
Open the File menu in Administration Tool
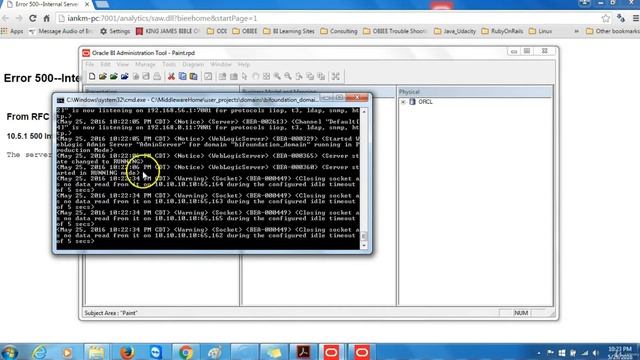pos(89,64)
